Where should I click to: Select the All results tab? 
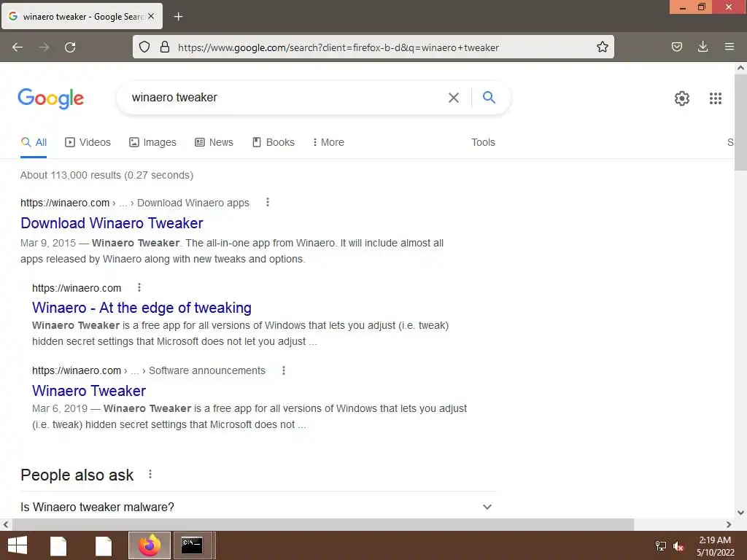click(x=34, y=142)
